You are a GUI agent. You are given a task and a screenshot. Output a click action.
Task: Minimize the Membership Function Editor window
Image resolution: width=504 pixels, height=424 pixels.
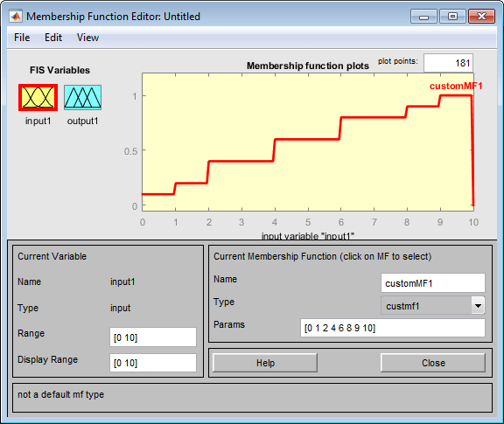tap(423, 17)
